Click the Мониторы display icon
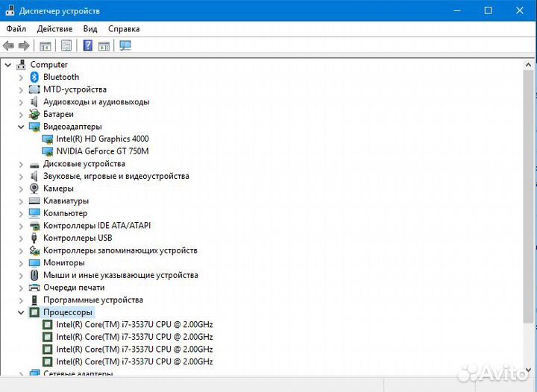The height and width of the screenshot is (392, 537). pos(34,263)
